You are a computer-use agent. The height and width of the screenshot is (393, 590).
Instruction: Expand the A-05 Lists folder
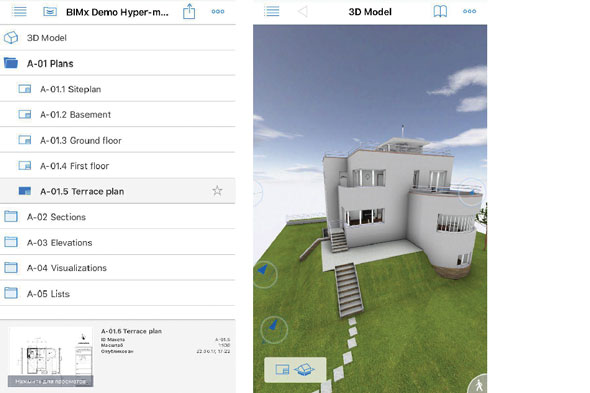point(118,293)
